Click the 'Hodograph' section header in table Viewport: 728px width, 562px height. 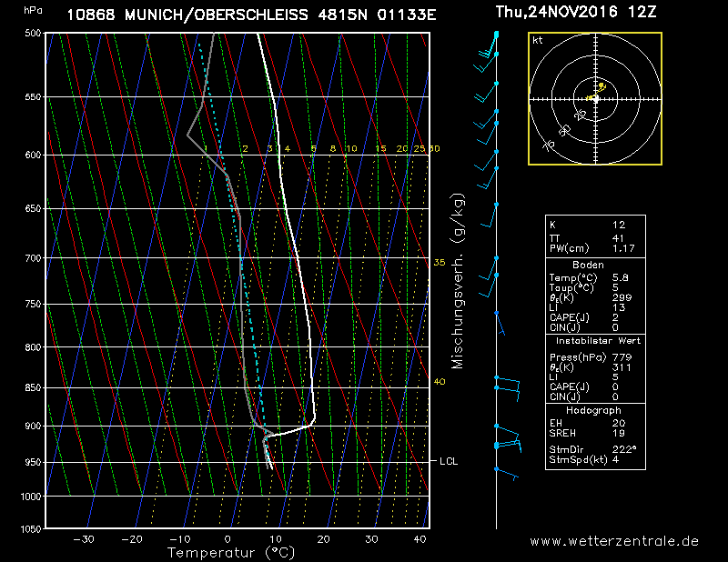click(x=596, y=410)
